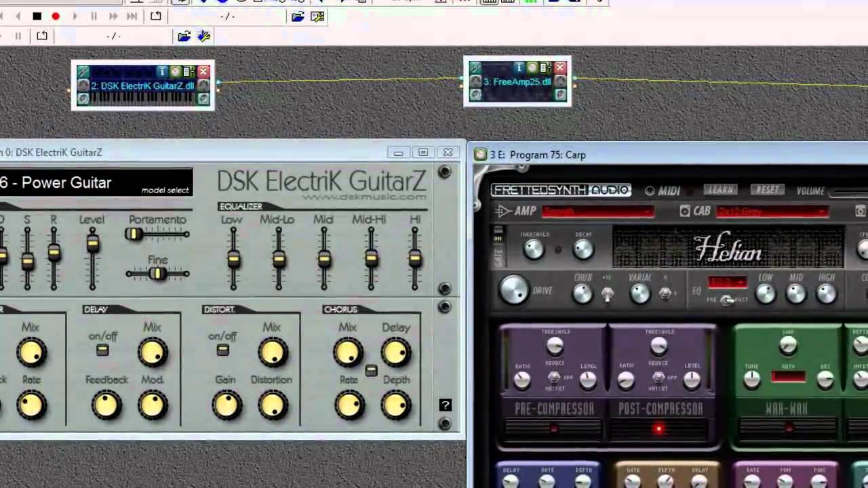Toggle loop icon in lower transport toolbar
Viewport: 868px width, 488px height.
42,36
